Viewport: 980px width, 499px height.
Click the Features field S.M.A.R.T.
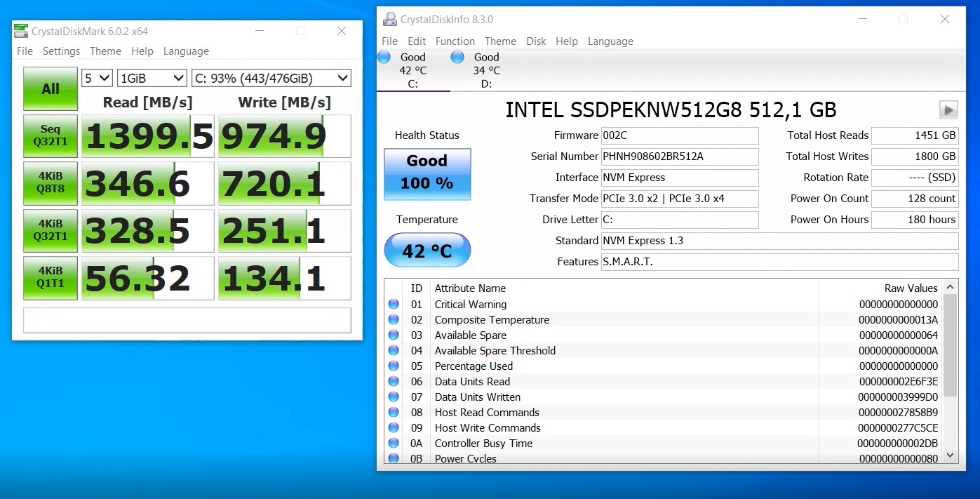[780, 262]
